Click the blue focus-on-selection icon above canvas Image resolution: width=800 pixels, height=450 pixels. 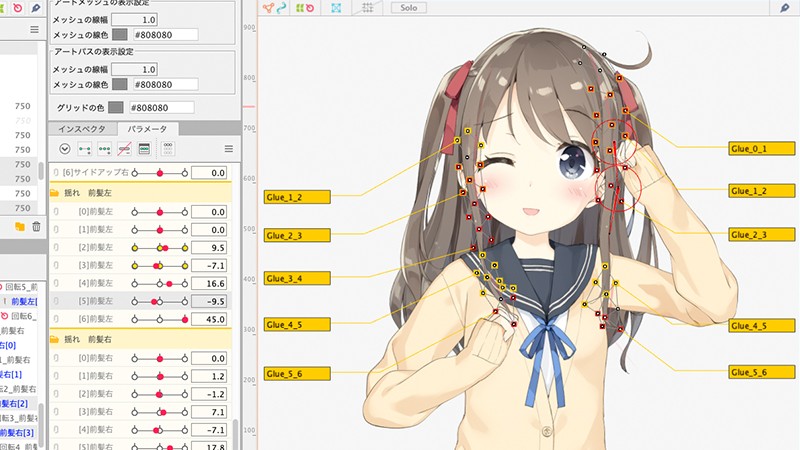(336, 8)
